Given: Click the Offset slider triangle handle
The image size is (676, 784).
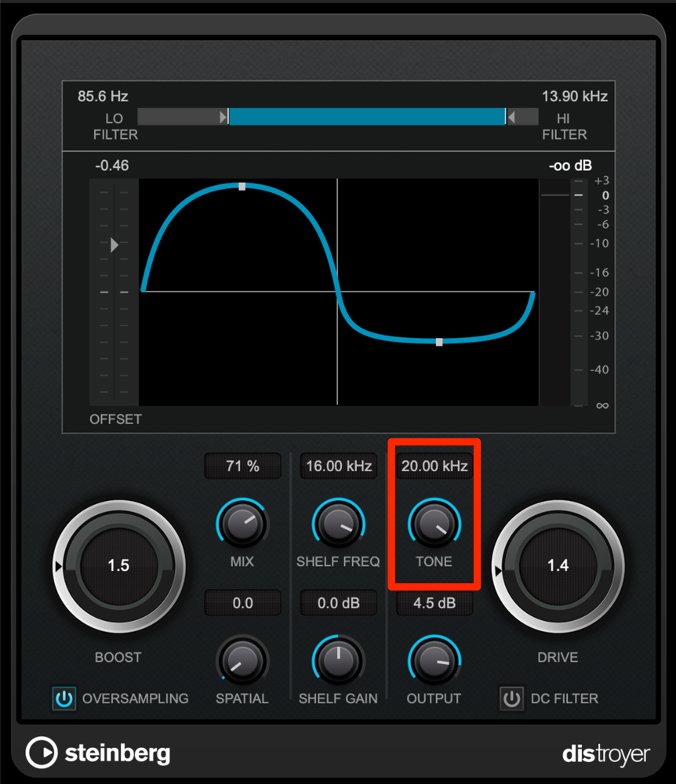Looking at the screenshot, I should point(114,245).
